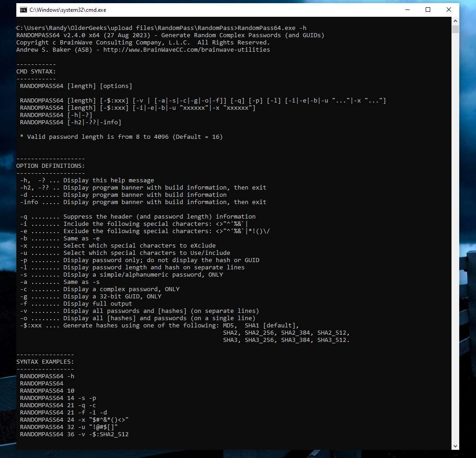Click the SHA2, SHA2_256, SHA2_384, SHA2_512 line
This screenshot has width=476, height=458.
(286, 333)
